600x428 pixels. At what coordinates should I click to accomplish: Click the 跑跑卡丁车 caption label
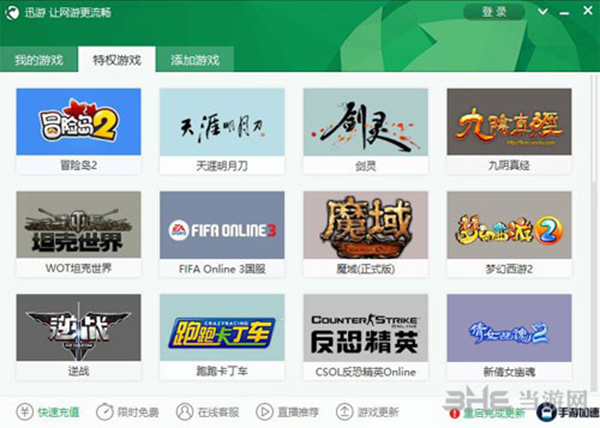[222, 371]
